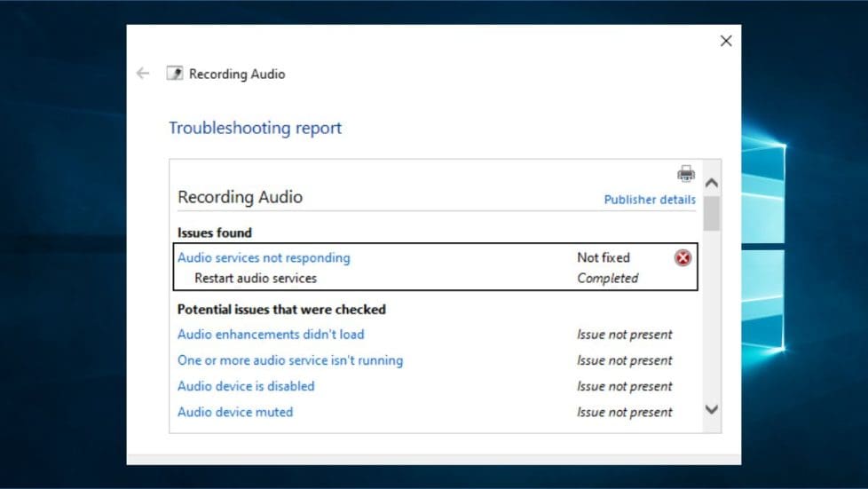Click the red error X icon

pyautogui.click(x=683, y=257)
